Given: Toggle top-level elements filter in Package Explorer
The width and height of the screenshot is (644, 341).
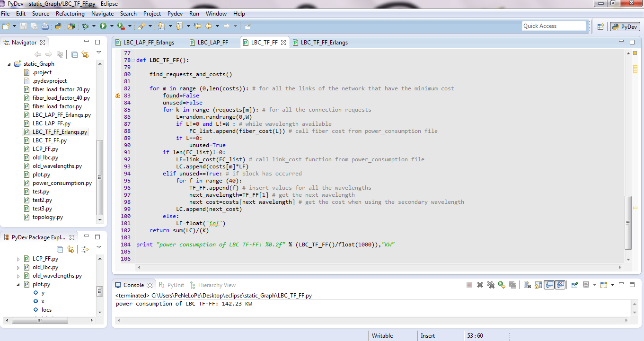Looking at the screenshot, I should tap(85, 249).
